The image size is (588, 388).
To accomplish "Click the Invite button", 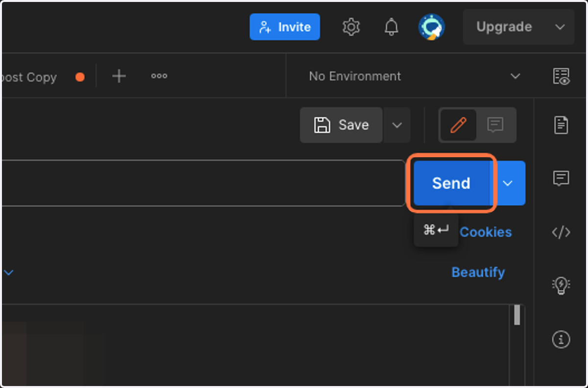I will pyautogui.click(x=285, y=27).
